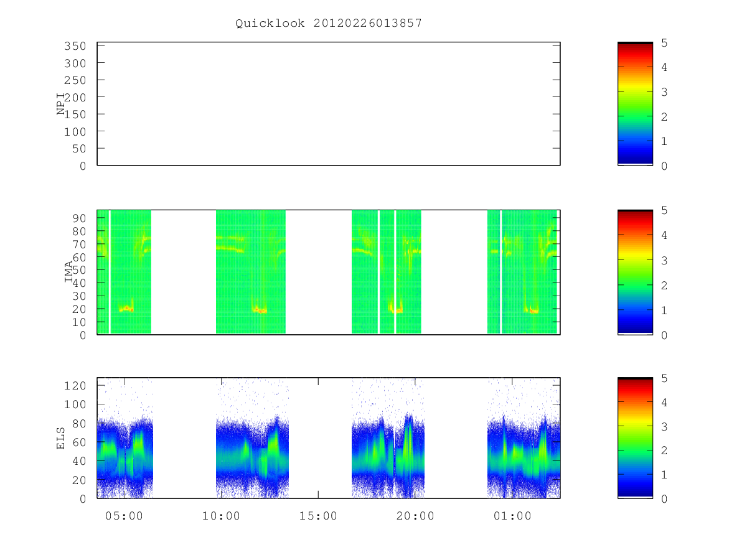Click the 01:00 time axis label
The width and height of the screenshot is (747, 560).
(x=512, y=516)
